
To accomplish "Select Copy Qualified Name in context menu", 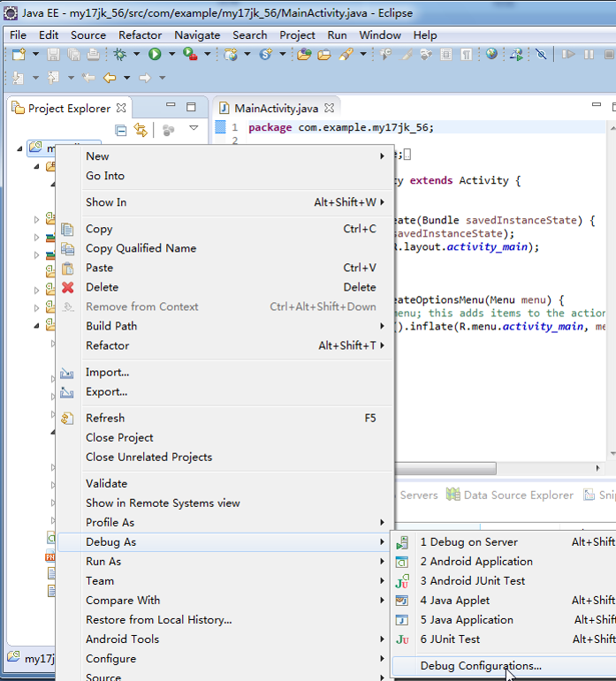I will click(x=225, y=248).
